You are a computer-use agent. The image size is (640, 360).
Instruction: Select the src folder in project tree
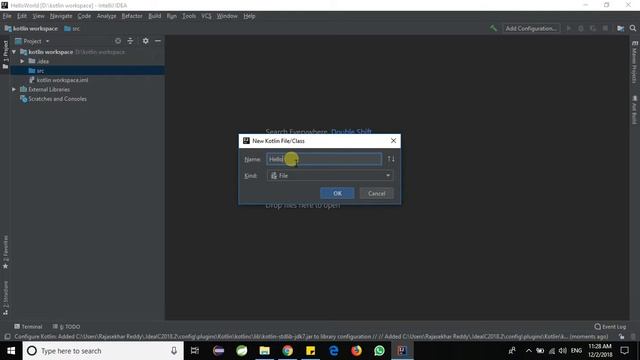[88, 71]
